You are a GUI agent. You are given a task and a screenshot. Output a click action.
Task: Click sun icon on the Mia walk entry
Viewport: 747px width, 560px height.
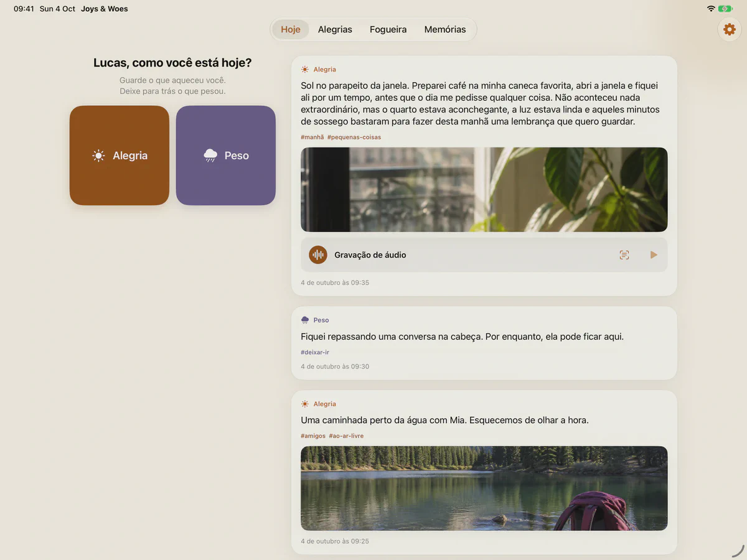[305, 404]
